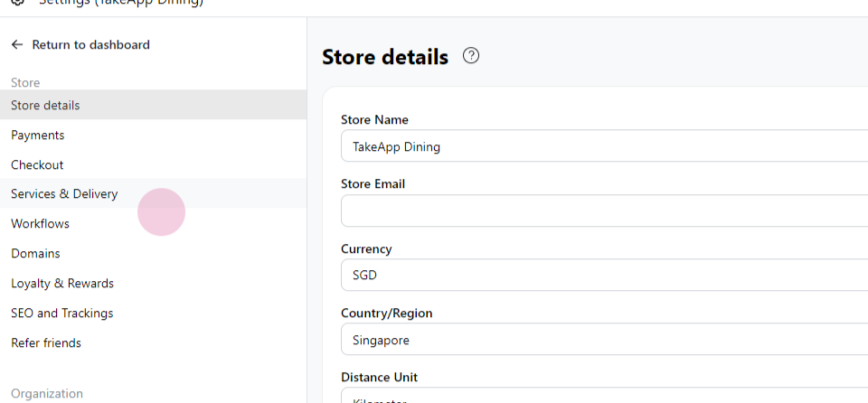
Task: Open Checkout settings
Action: point(154,164)
